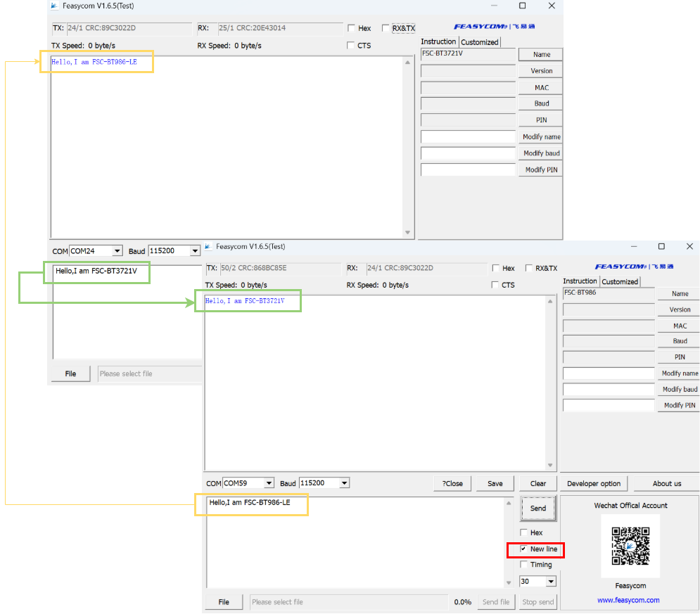This screenshot has width=700, height=614.
Task: Maximize the front Feasycom window
Action: tap(661, 246)
